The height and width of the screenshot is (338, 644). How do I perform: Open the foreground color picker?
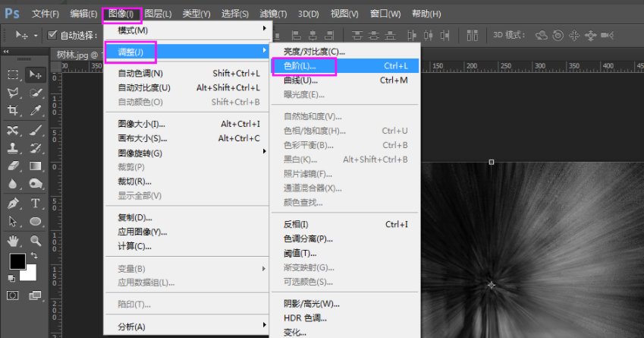pos(17,261)
